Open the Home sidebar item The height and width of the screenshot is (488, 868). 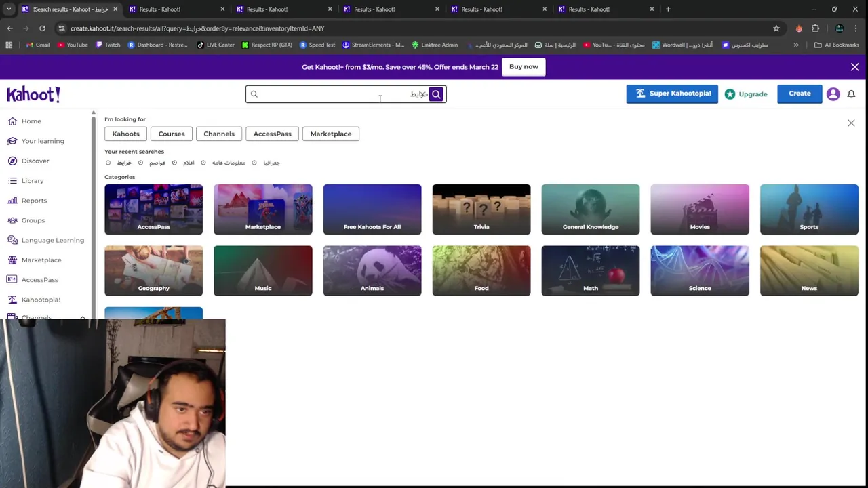pos(24,121)
